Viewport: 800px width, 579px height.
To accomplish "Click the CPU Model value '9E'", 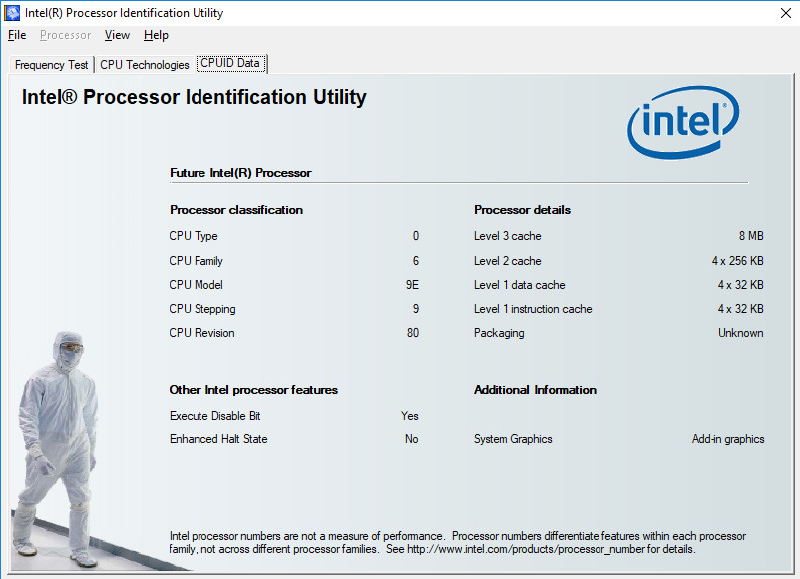I will tap(412, 285).
